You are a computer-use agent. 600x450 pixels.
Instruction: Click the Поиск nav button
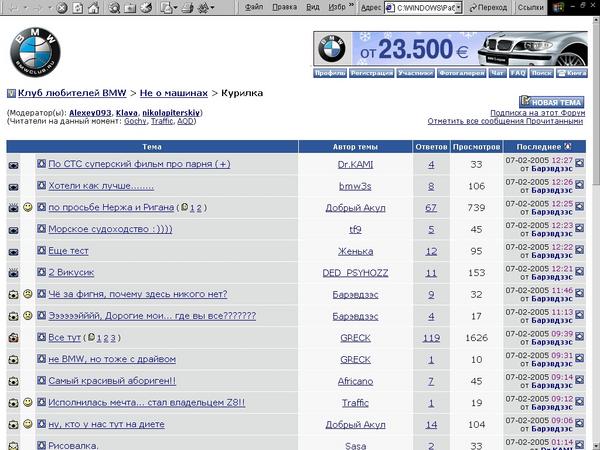[541, 73]
